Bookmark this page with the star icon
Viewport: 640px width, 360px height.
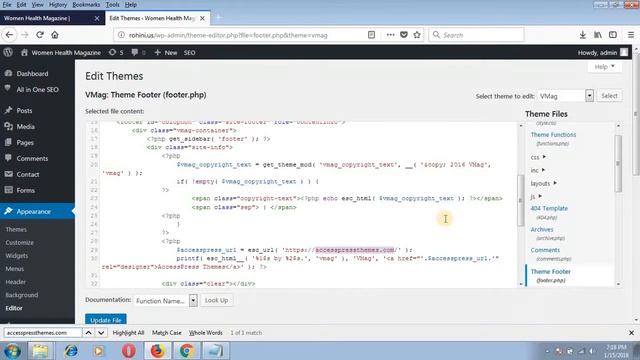point(417,35)
